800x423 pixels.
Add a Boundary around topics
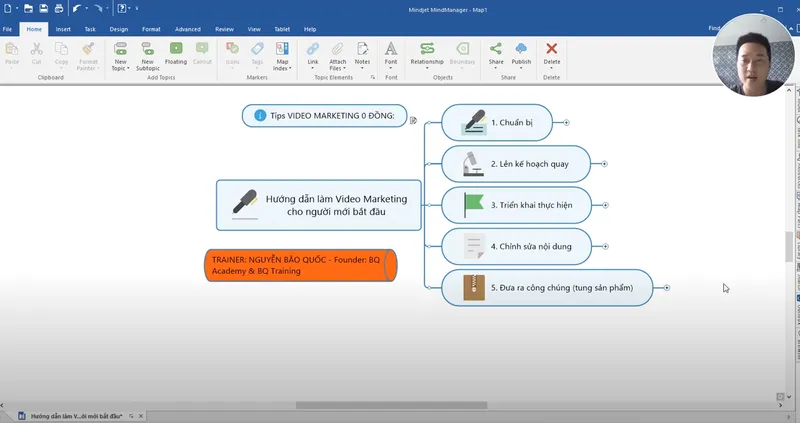pyautogui.click(x=462, y=54)
